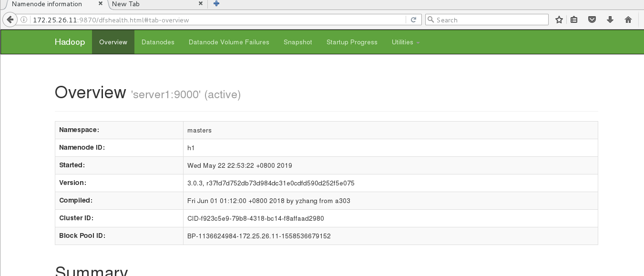Viewport: 644px width, 276px height.
Task: Open the Datanodes page
Action: pos(158,42)
